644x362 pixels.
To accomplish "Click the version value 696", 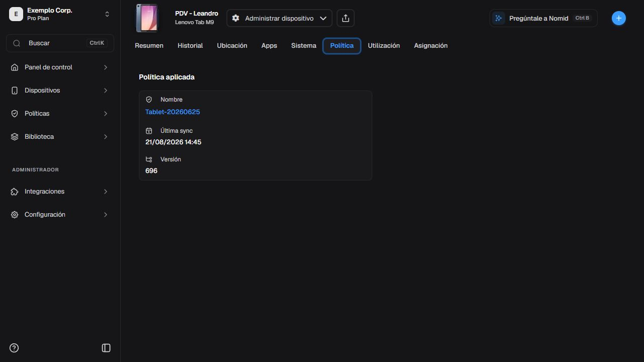I will click(151, 171).
